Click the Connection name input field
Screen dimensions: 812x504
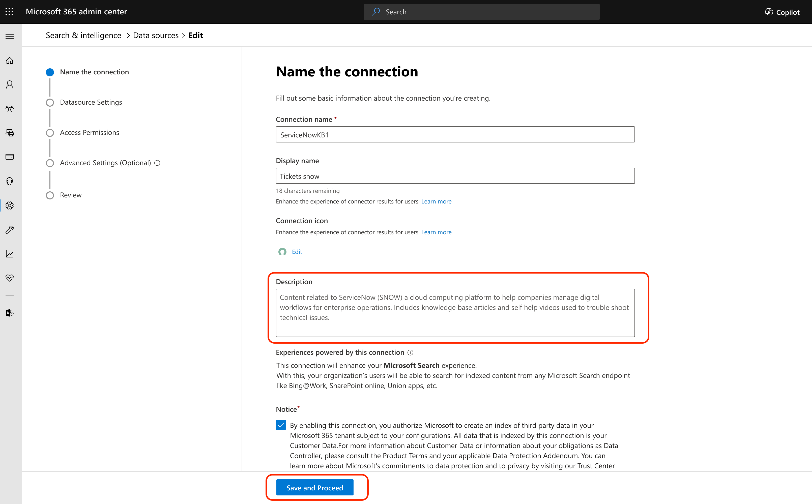pyautogui.click(x=455, y=135)
